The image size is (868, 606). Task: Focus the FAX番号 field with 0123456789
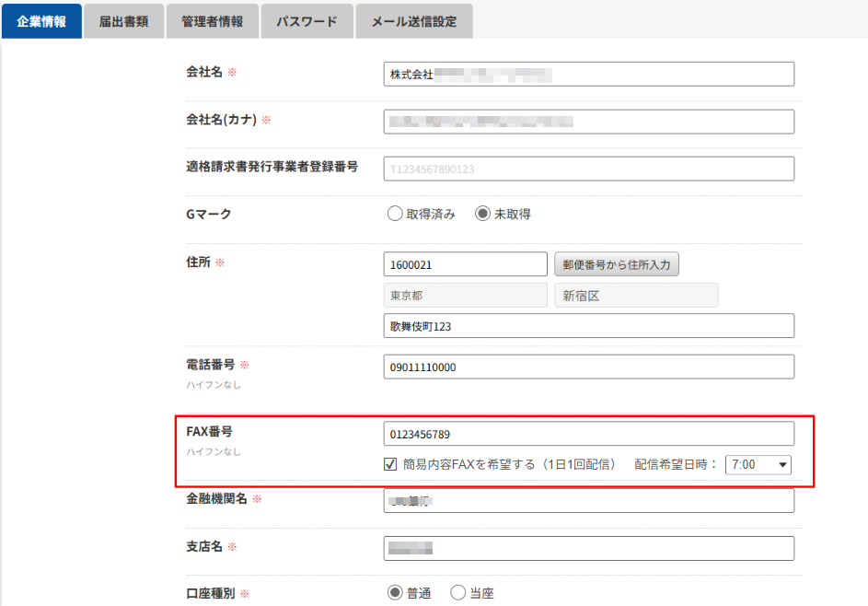(588, 434)
